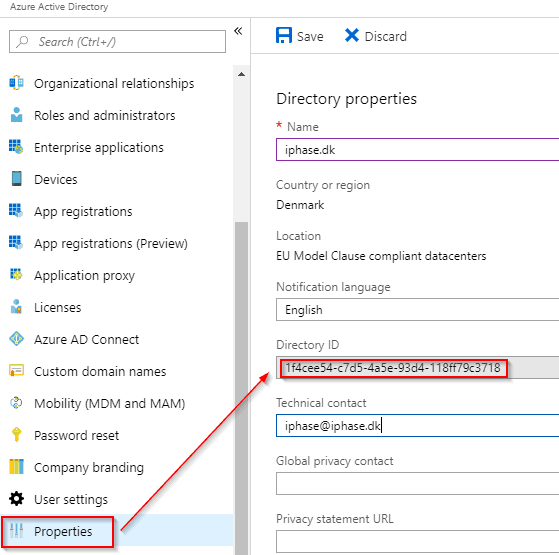The width and height of the screenshot is (559, 555).
Task: Open Licenses section
Action: point(58,307)
